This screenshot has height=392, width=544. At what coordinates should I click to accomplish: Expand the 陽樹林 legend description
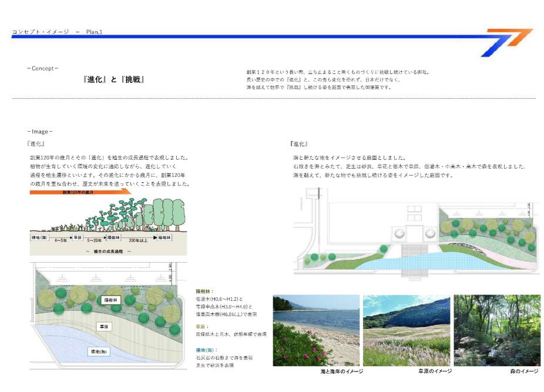[204, 291]
